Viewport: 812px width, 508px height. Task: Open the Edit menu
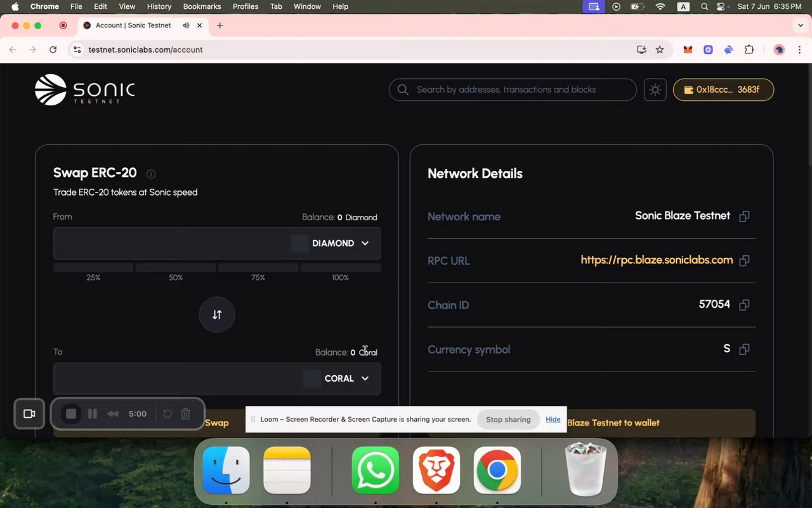click(x=100, y=6)
